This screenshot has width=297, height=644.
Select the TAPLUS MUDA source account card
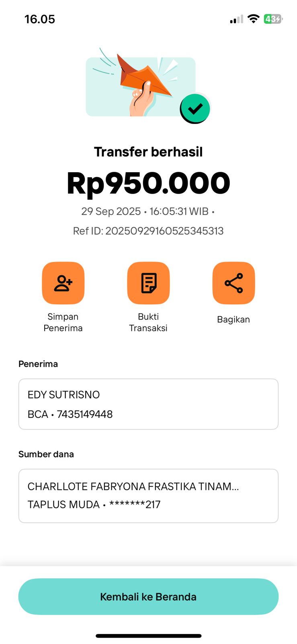click(x=148, y=496)
